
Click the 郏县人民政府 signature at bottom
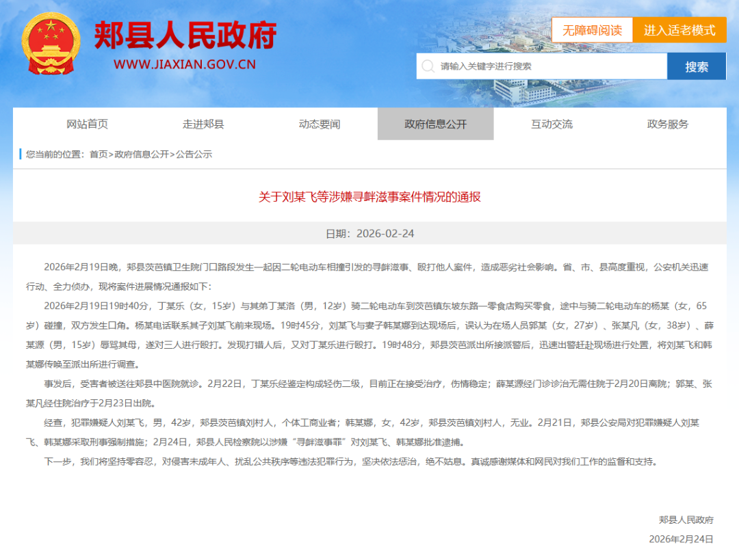pyautogui.click(x=686, y=520)
